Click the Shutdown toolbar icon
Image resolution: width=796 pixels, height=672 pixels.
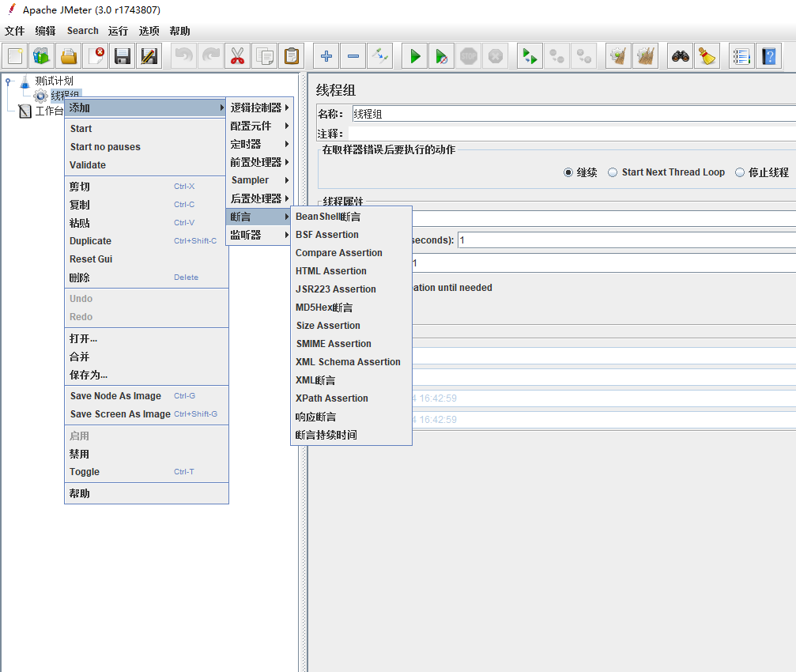pos(496,56)
